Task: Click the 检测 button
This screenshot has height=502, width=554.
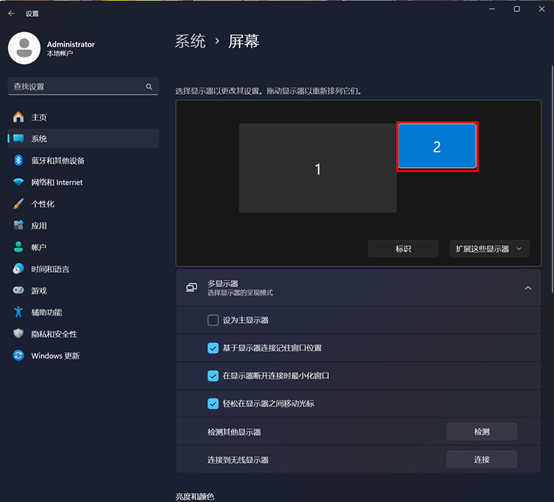Action: pyautogui.click(x=482, y=431)
